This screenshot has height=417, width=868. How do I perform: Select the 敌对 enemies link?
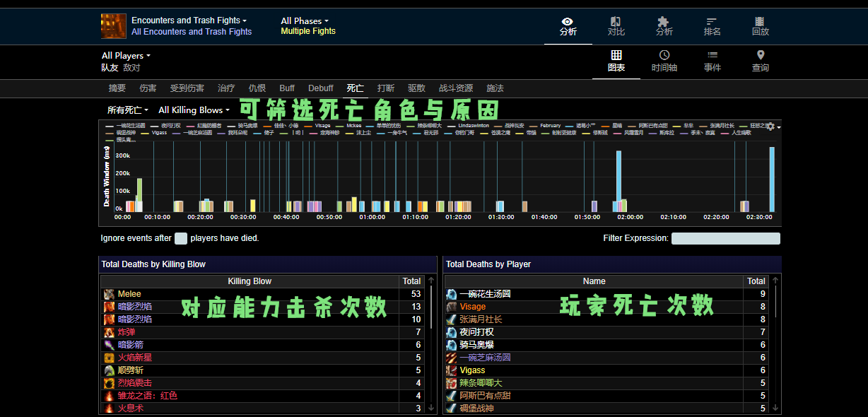[x=131, y=68]
